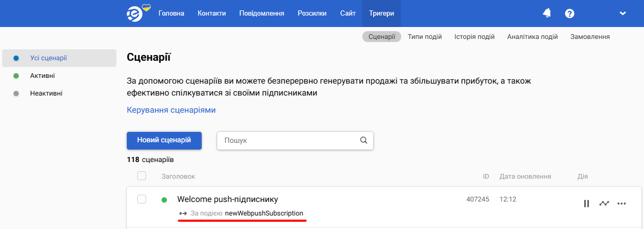This screenshot has width=644, height=229.
Task: Click the Сценарії page heading
Action: tap(149, 57)
